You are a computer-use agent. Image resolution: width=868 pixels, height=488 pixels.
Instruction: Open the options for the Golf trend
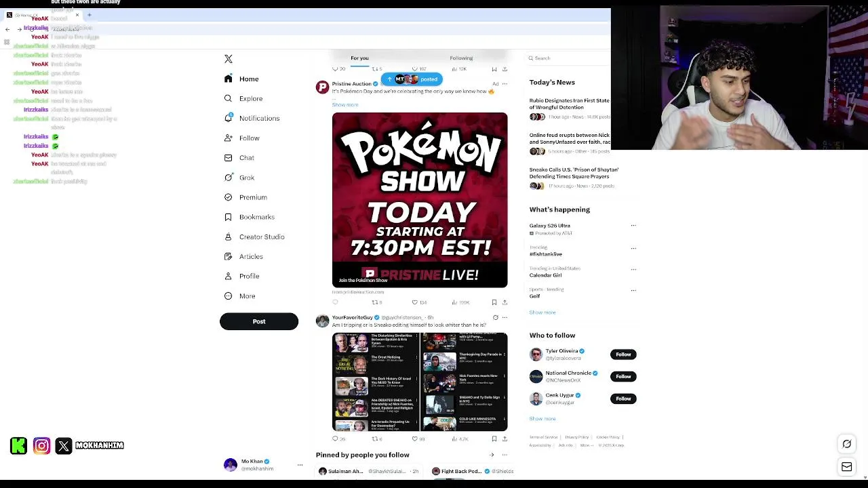pos(633,290)
